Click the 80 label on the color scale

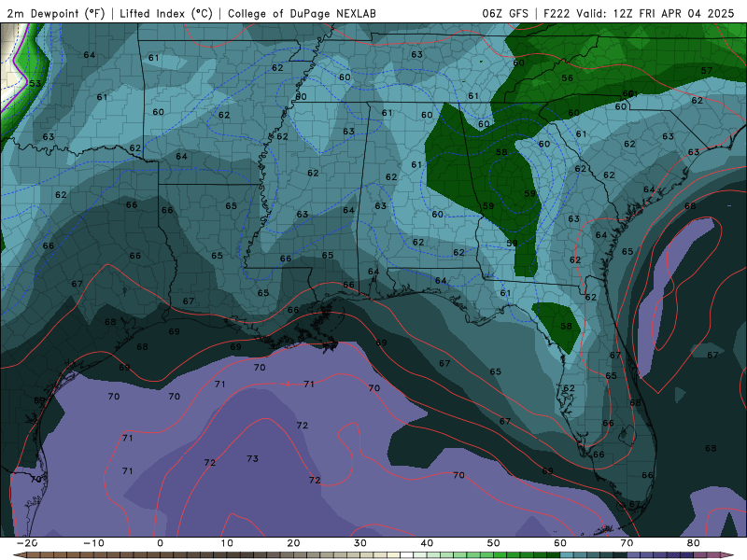[694, 543]
